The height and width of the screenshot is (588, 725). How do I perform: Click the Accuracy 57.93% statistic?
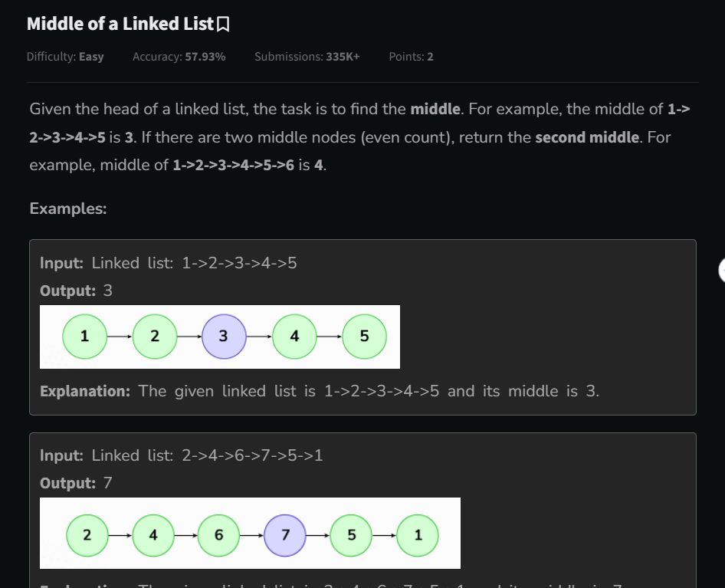(x=179, y=57)
